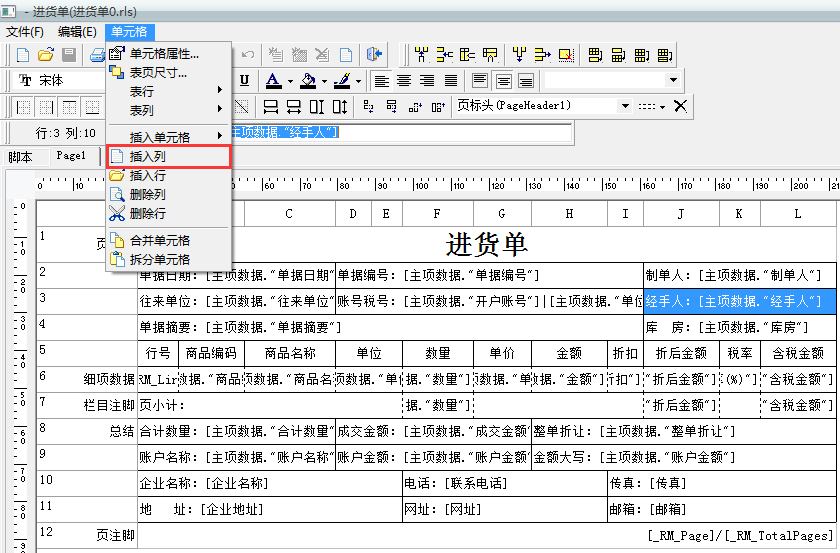Viewport: 840px width, 553px height.
Task: Justify text alignment
Action: [x=451, y=80]
